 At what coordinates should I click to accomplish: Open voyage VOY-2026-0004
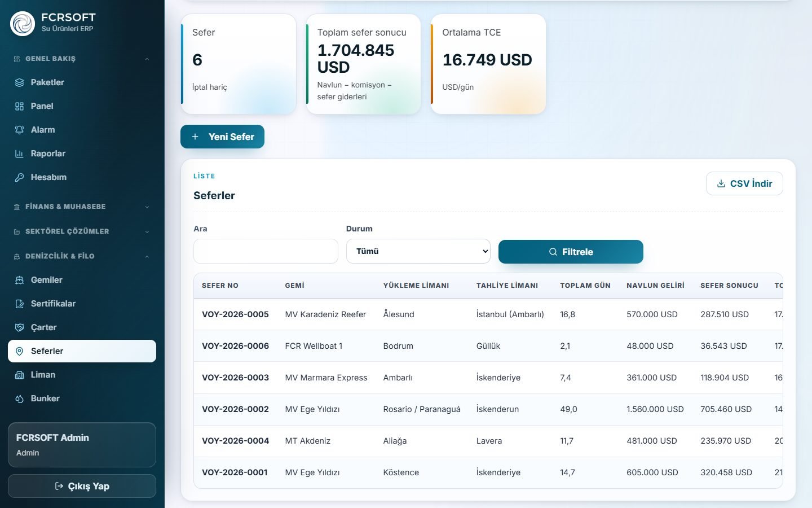click(235, 441)
